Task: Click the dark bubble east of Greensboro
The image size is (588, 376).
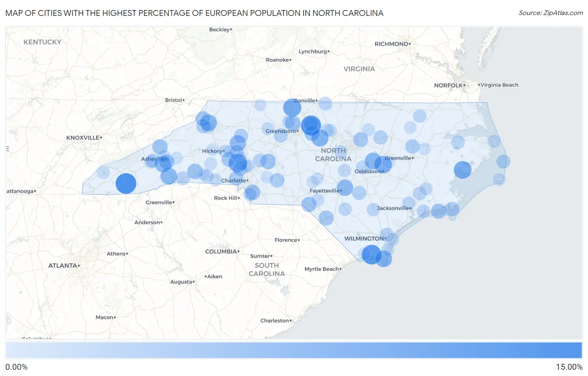Action: pos(311,125)
